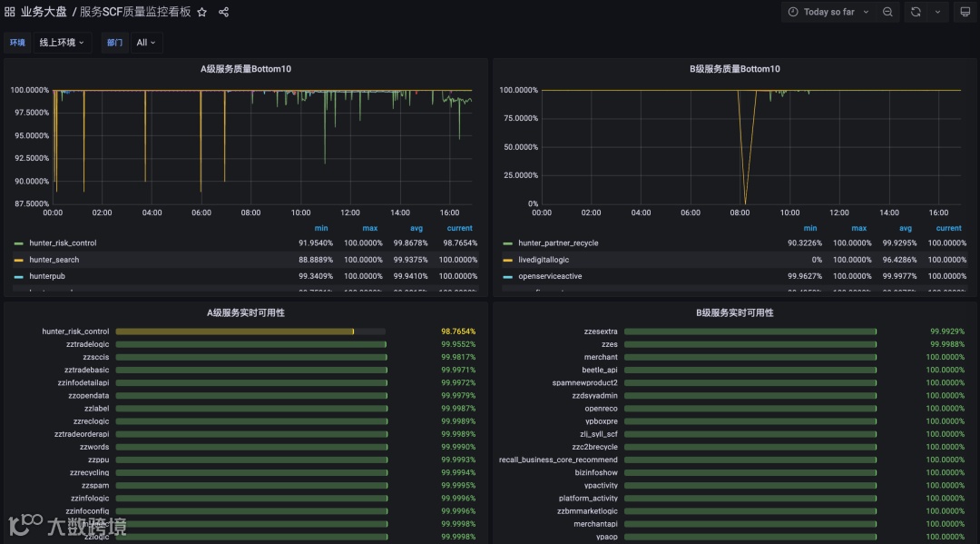Click yellow color swatch of hunter_search
This screenshot has width=980, height=544.
[x=19, y=260]
